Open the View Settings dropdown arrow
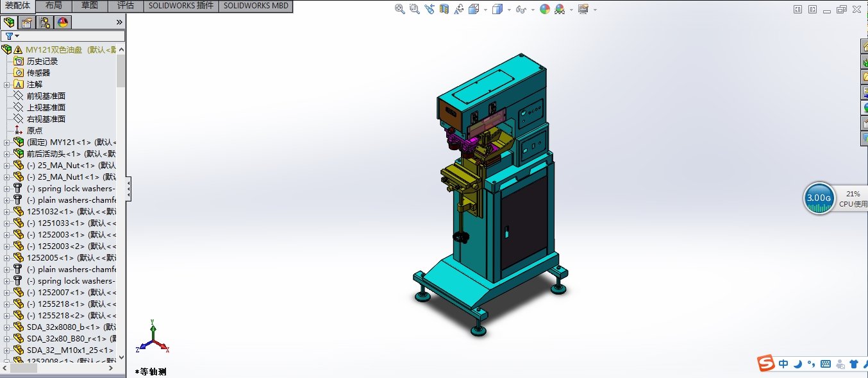 click(x=595, y=10)
